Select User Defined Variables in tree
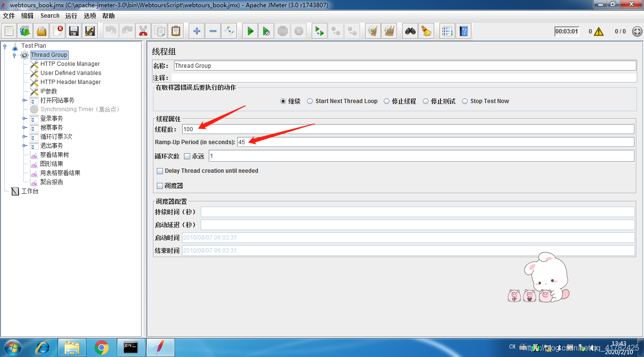Screen dimensions: 644x357 [x=71, y=73]
